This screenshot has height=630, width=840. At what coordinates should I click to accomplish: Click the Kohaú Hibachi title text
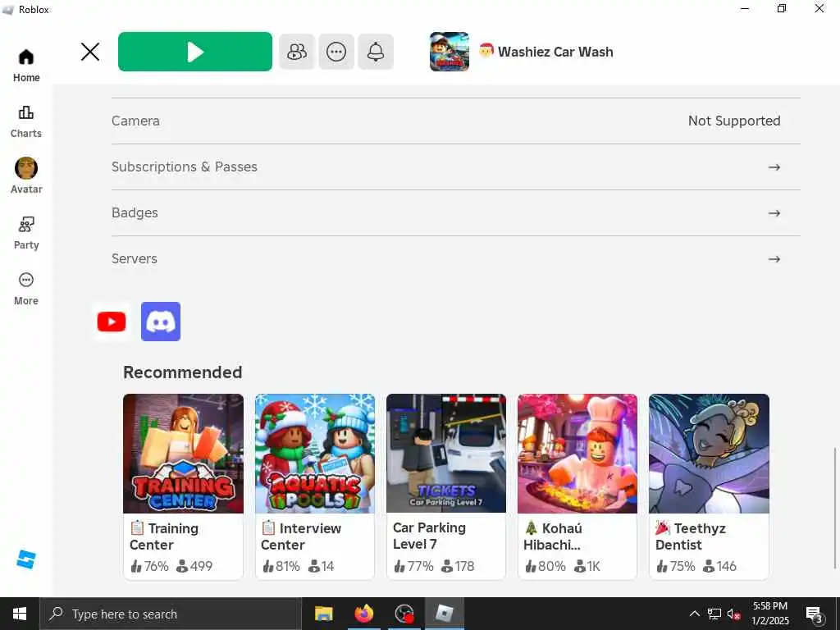tap(554, 536)
